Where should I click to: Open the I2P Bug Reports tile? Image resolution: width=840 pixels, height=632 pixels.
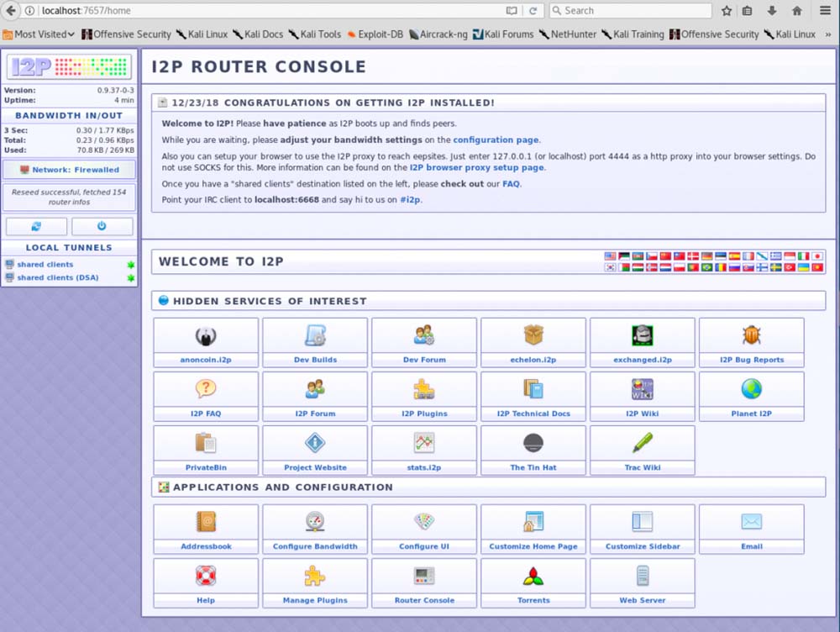click(751, 341)
